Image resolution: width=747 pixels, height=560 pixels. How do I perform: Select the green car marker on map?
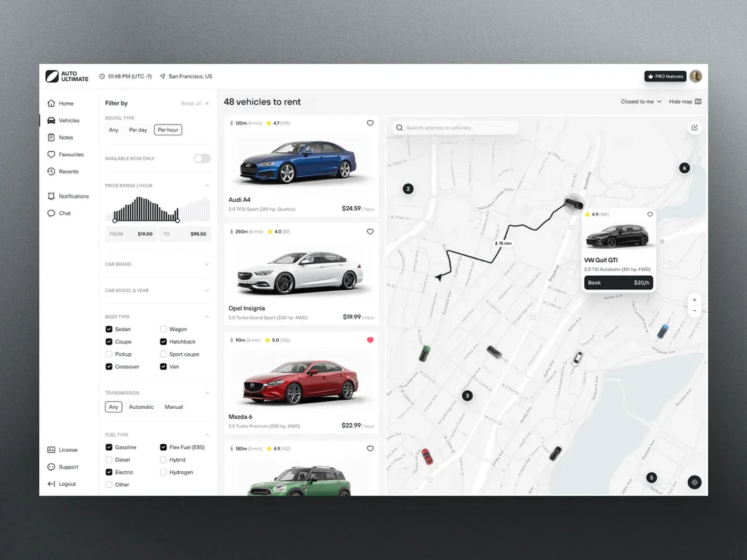point(424,353)
